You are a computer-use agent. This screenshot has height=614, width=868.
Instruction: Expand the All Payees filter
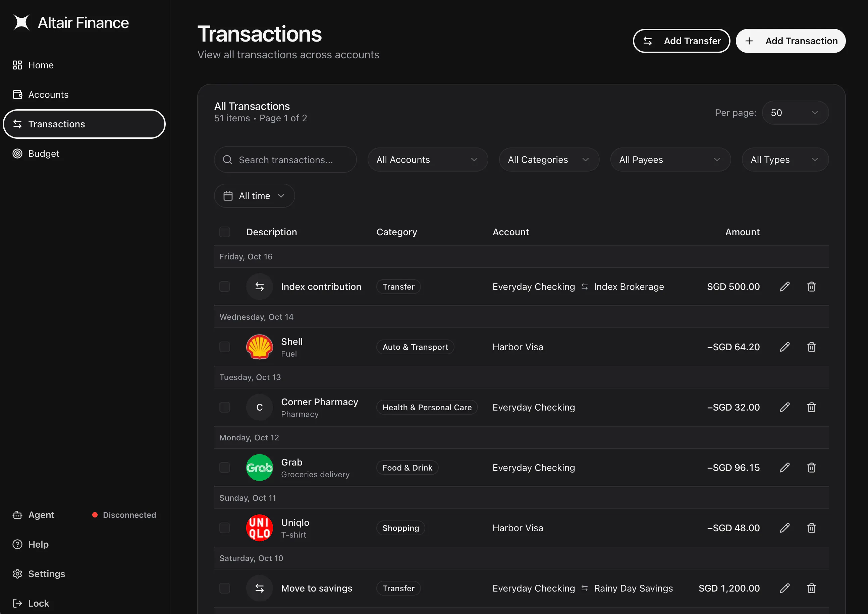click(670, 160)
